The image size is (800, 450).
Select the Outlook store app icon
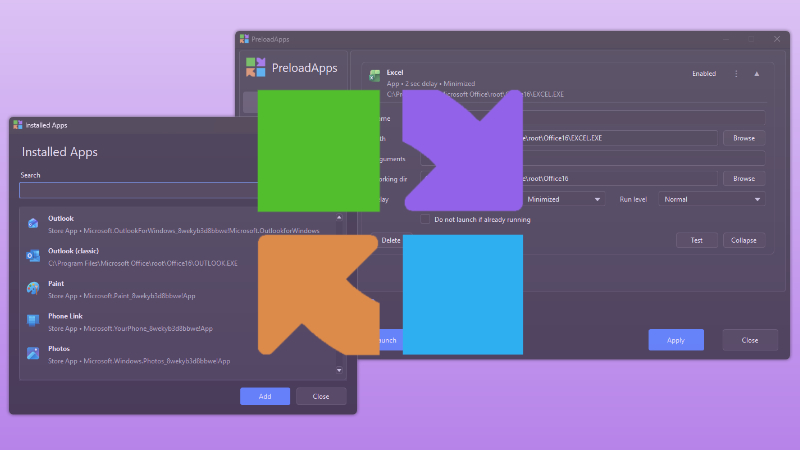coord(33,223)
